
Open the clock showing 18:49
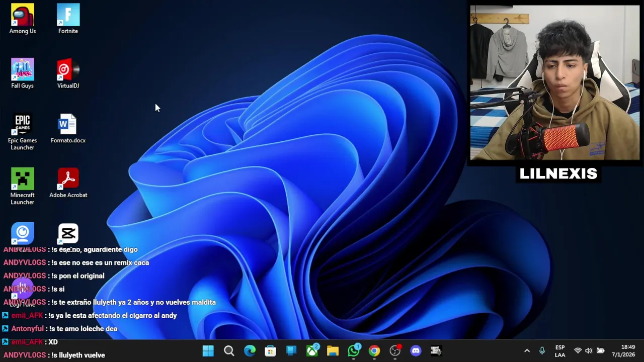[x=623, y=351]
